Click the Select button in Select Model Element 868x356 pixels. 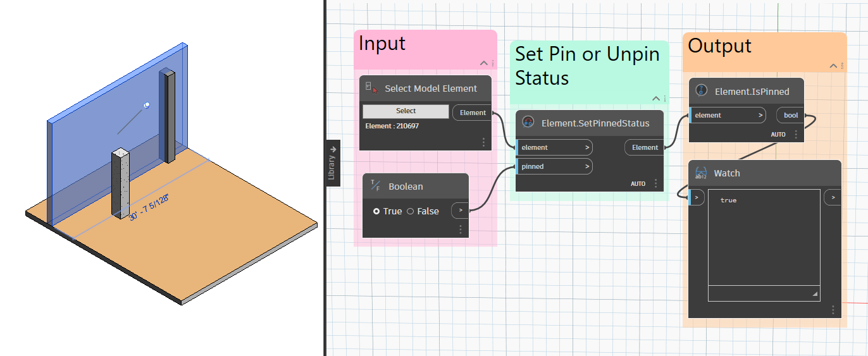(x=406, y=111)
